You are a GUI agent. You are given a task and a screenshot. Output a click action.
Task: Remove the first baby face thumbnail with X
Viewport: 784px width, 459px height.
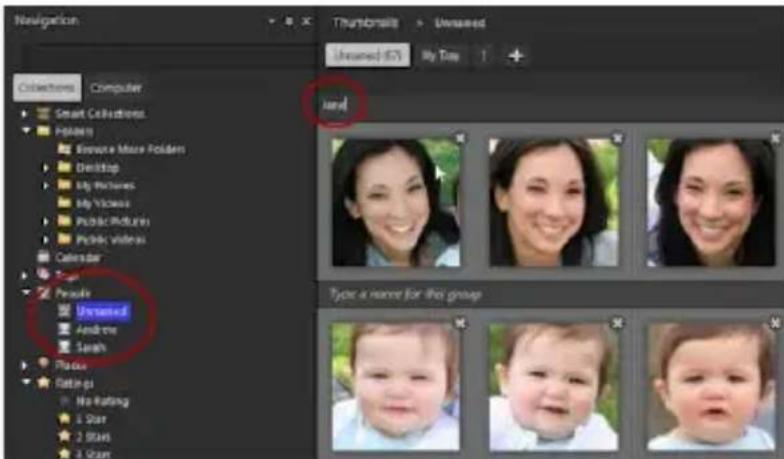pyautogui.click(x=460, y=323)
